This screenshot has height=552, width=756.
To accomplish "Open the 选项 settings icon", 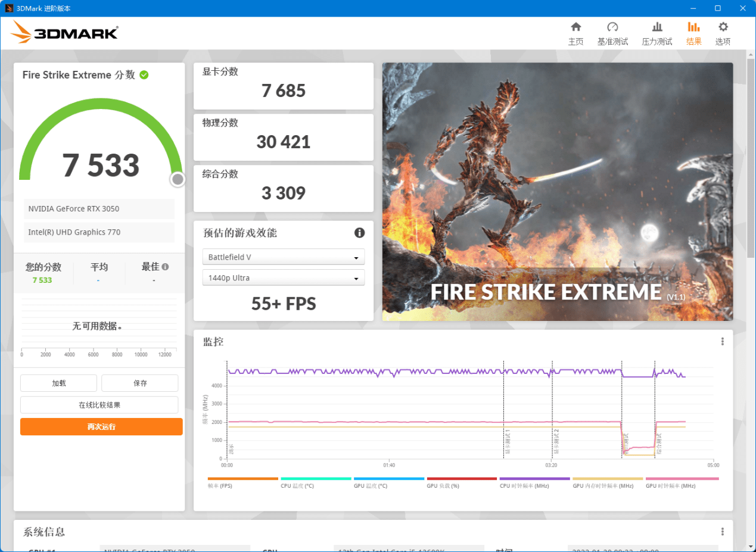I will tap(723, 33).
